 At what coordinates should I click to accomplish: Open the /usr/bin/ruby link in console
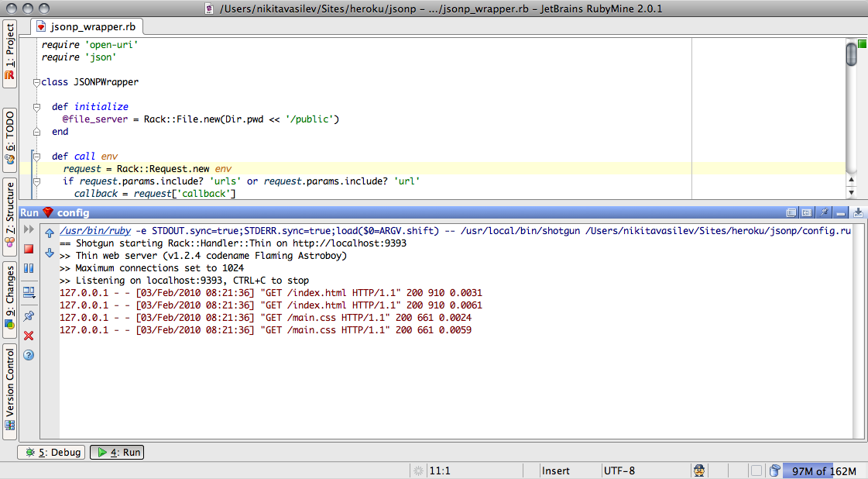pyautogui.click(x=95, y=231)
